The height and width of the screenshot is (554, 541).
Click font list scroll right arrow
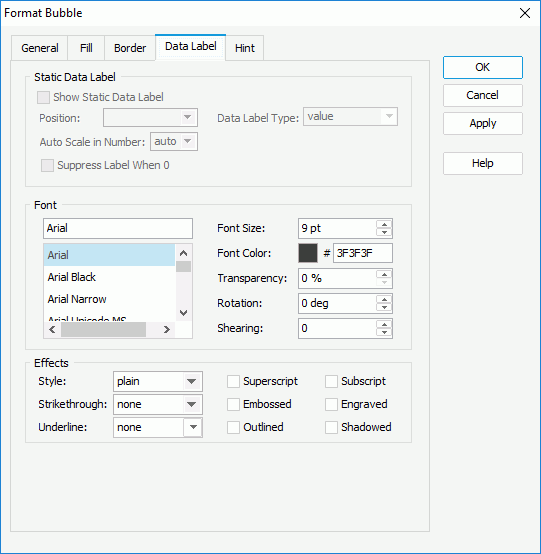point(167,330)
